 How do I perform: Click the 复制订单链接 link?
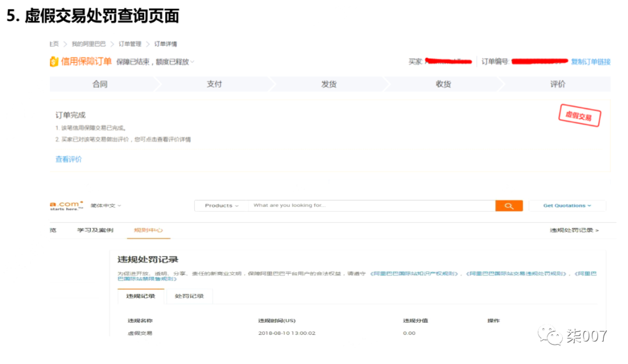(593, 62)
